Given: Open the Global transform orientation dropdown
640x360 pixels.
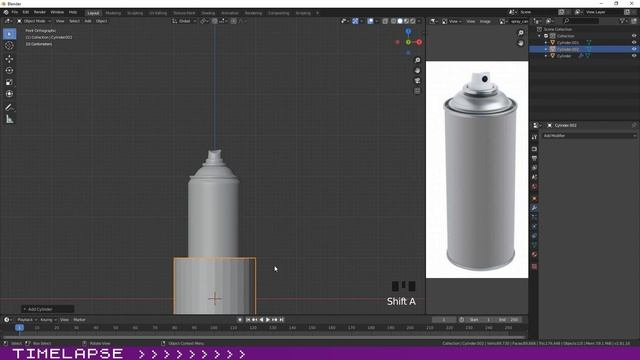Looking at the screenshot, I should tap(184, 21).
